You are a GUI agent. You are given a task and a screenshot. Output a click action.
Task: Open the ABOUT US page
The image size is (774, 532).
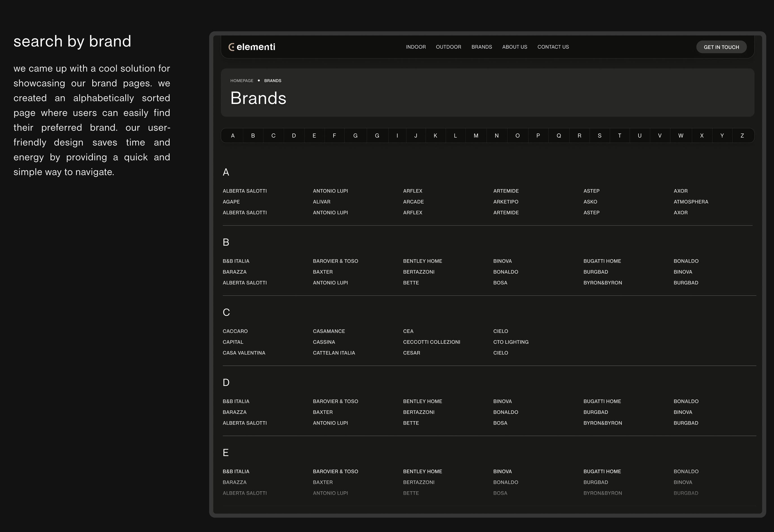[514, 47]
